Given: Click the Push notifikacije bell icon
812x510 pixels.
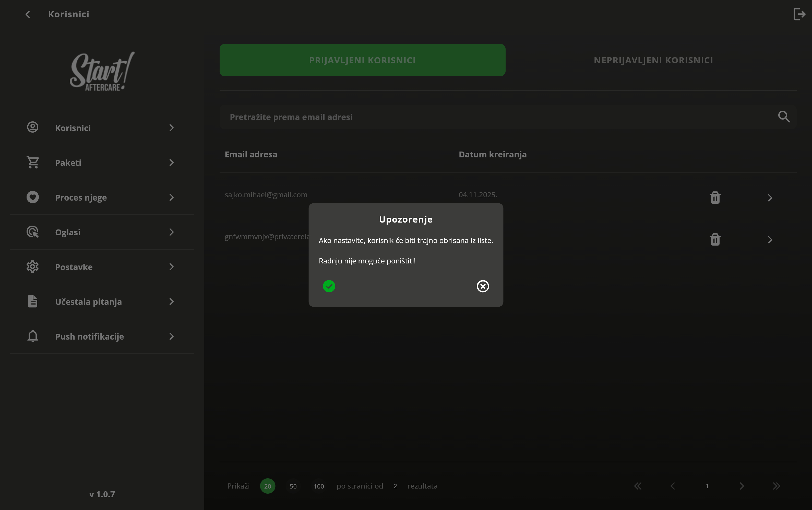Looking at the screenshot, I should pos(33,336).
